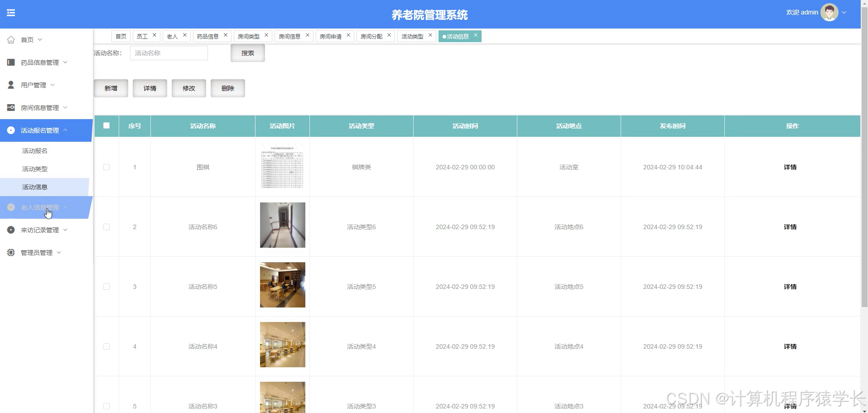868x413 pixels.
Task: Check the checkbox for row 围棋
Action: (x=106, y=167)
